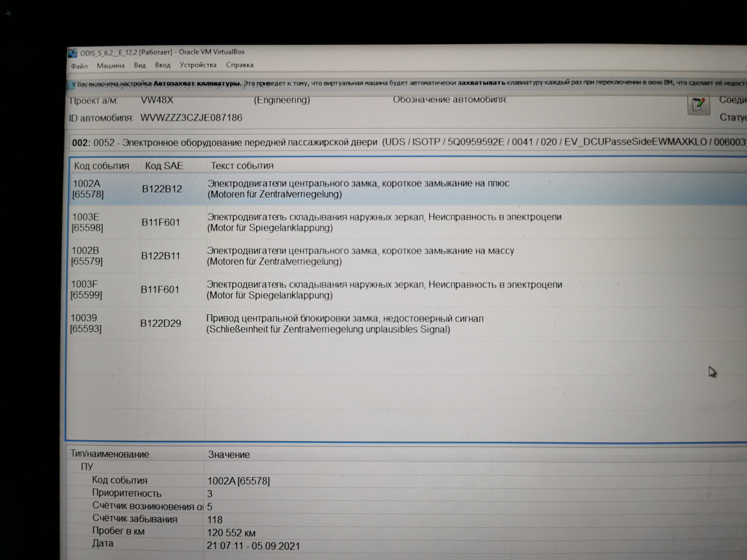Click Код события value 1002A [65578] in details
747x560 pixels.
(238, 481)
